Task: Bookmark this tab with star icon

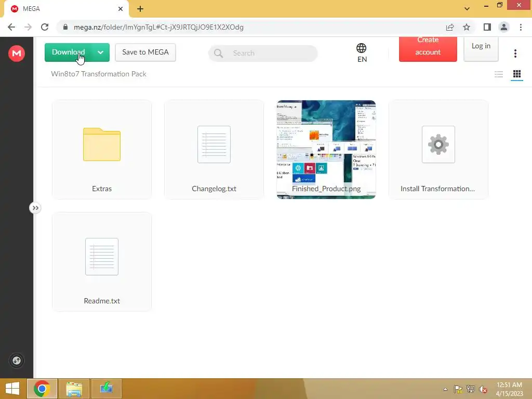Action: click(467, 27)
